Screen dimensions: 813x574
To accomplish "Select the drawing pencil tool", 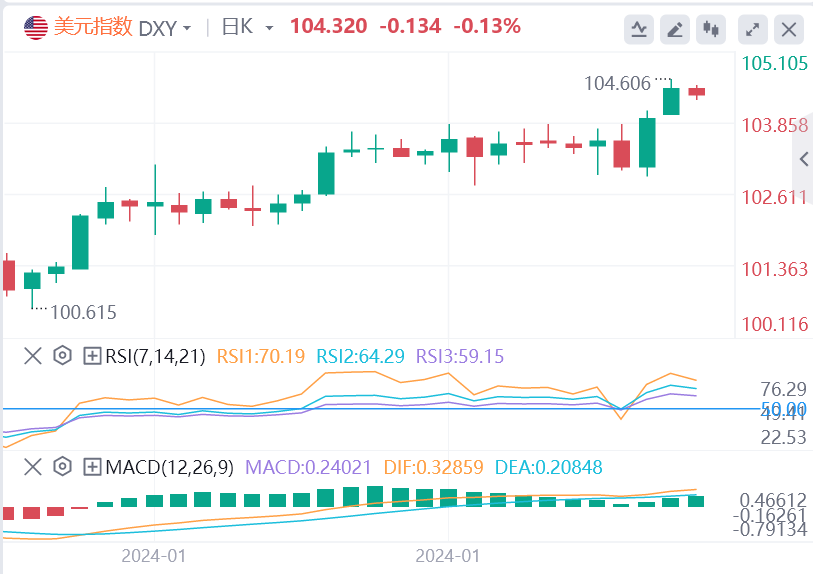I will tap(675, 29).
